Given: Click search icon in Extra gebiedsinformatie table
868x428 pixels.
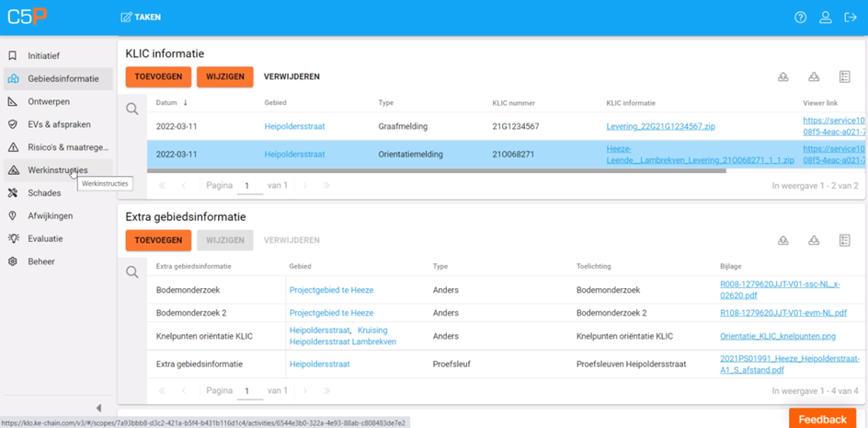Looking at the screenshot, I should pyautogui.click(x=132, y=272).
